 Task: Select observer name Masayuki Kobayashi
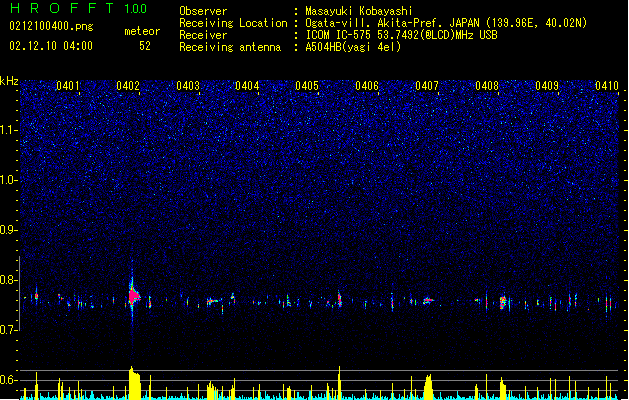[359, 11]
